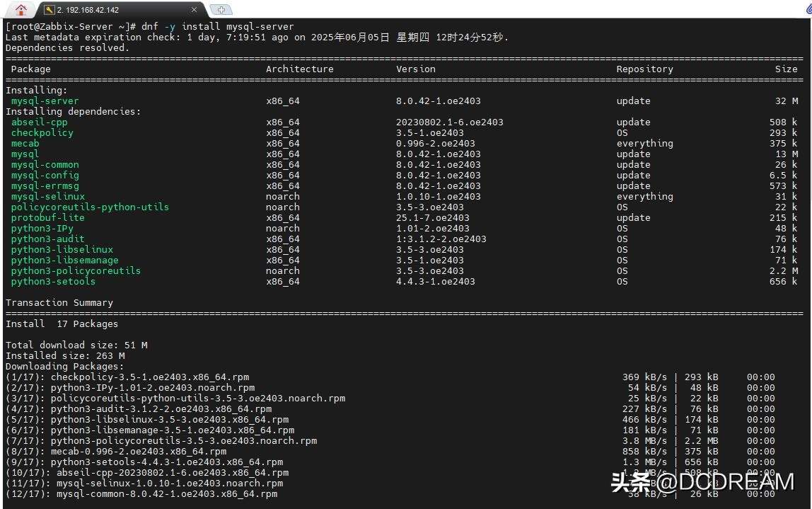Click the mysql-server package name
Image resolution: width=812 pixels, height=509 pixels.
(45, 101)
